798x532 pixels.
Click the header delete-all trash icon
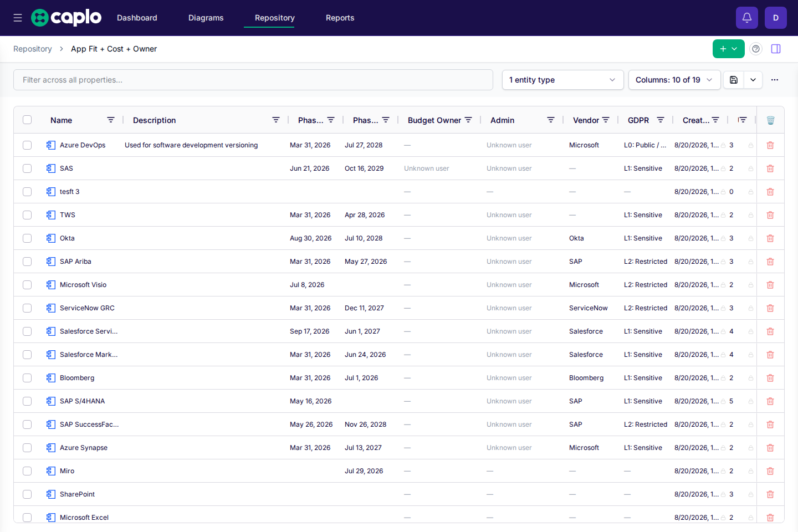pos(770,120)
